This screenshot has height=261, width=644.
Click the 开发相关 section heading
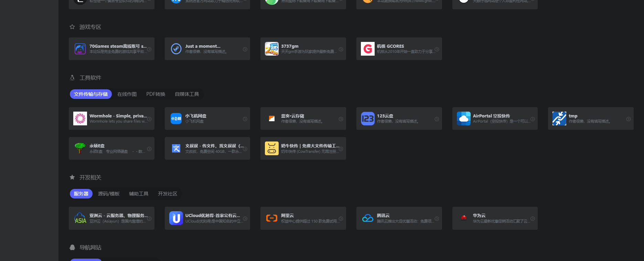pyautogui.click(x=90, y=177)
